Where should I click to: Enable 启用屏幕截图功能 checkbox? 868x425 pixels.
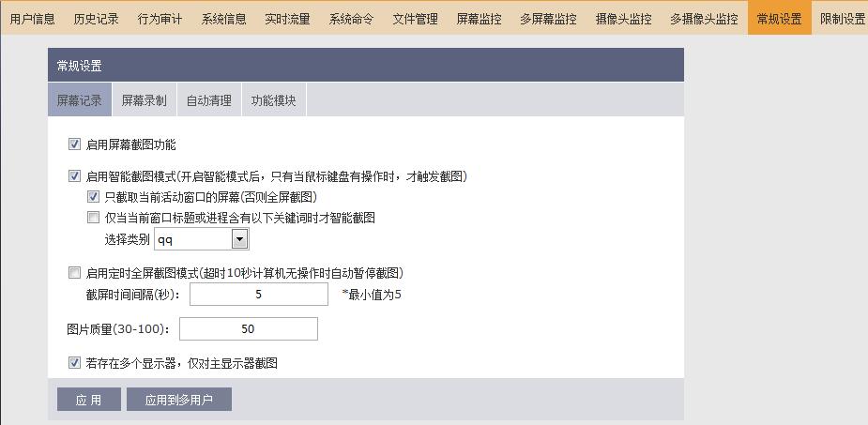click(x=74, y=144)
